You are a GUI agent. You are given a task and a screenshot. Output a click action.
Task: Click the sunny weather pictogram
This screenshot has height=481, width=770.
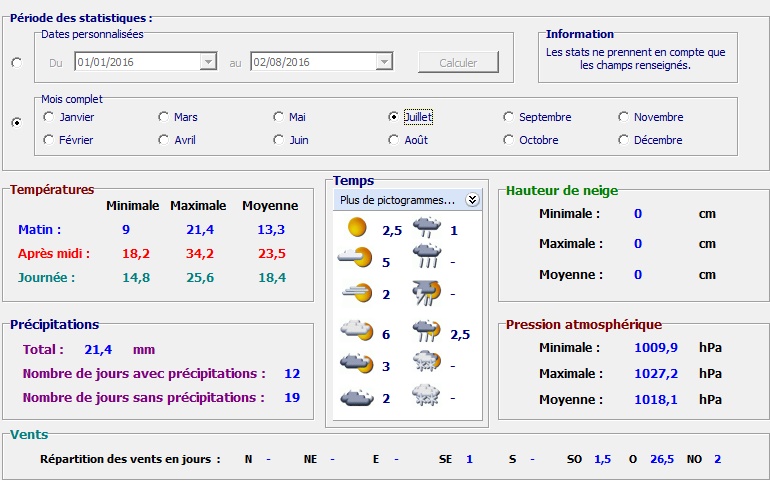point(357,227)
